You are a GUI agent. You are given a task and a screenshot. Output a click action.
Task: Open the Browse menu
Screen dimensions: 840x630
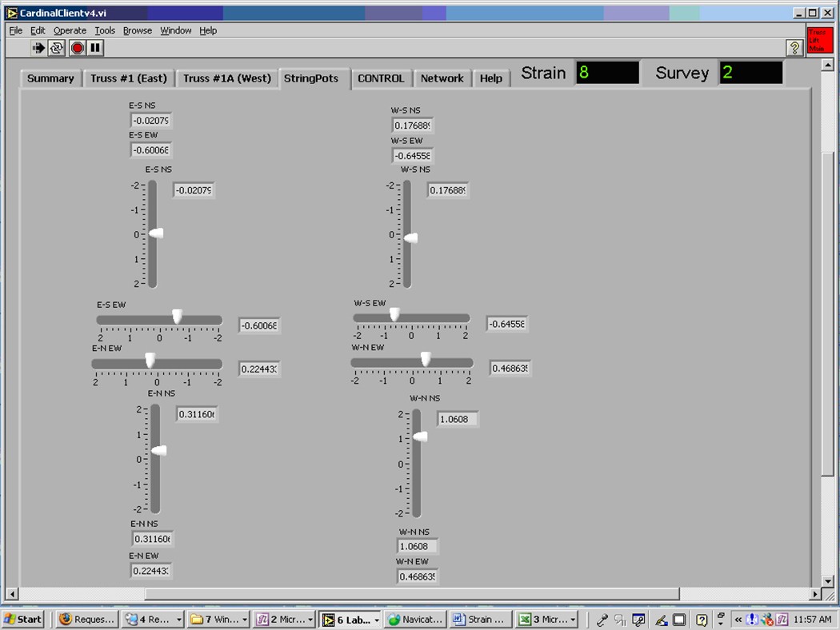point(137,30)
